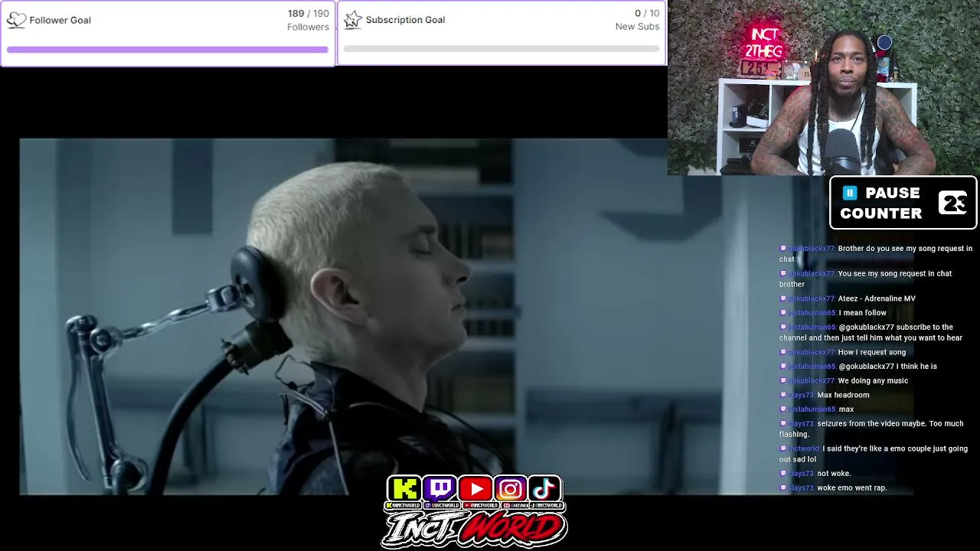Viewport: 980px width, 551px height.
Task: Click Twitch badge beside "Ateez - Adrenaline MV"
Action: click(x=783, y=298)
